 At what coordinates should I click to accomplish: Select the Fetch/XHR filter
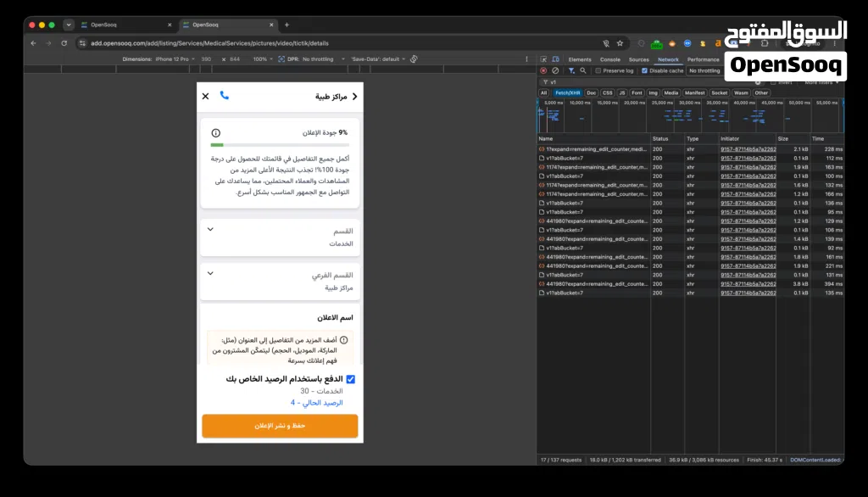pyautogui.click(x=567, y=93)
